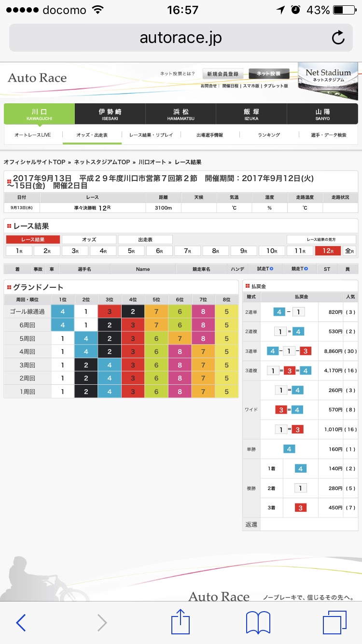Tap the Safari reload icon
Viewport: 362px width, 644px height.
pyautogui.click(x=338, y=38)
